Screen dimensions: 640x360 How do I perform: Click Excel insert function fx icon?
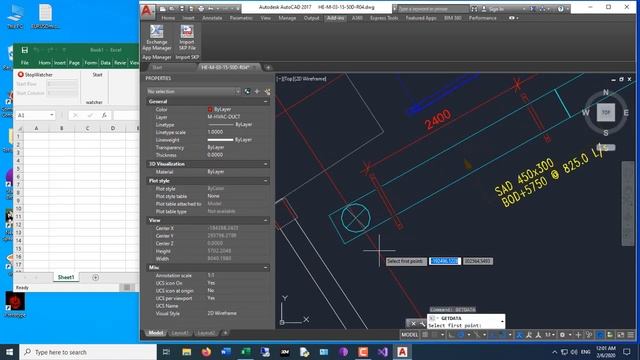pyautogui.click(x=104, y=116)
